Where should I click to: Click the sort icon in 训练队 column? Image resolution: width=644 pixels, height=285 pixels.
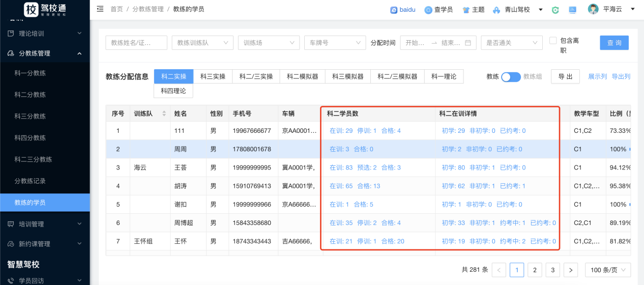(164, 113)
